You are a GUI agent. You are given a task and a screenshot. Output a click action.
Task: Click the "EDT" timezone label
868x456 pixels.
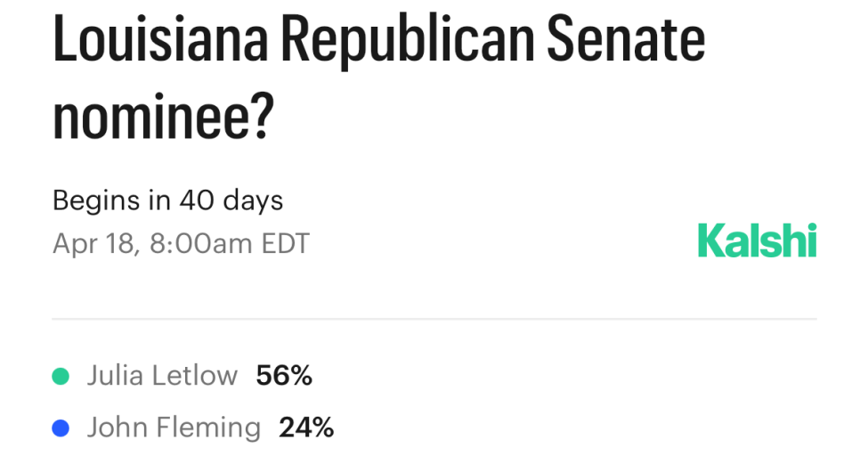point(285,243)
